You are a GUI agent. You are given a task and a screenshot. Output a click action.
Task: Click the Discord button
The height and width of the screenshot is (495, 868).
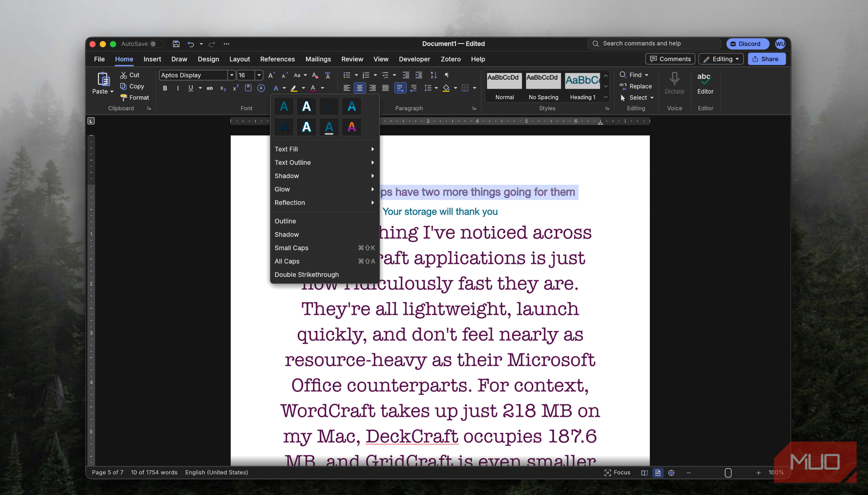point(748,44)
